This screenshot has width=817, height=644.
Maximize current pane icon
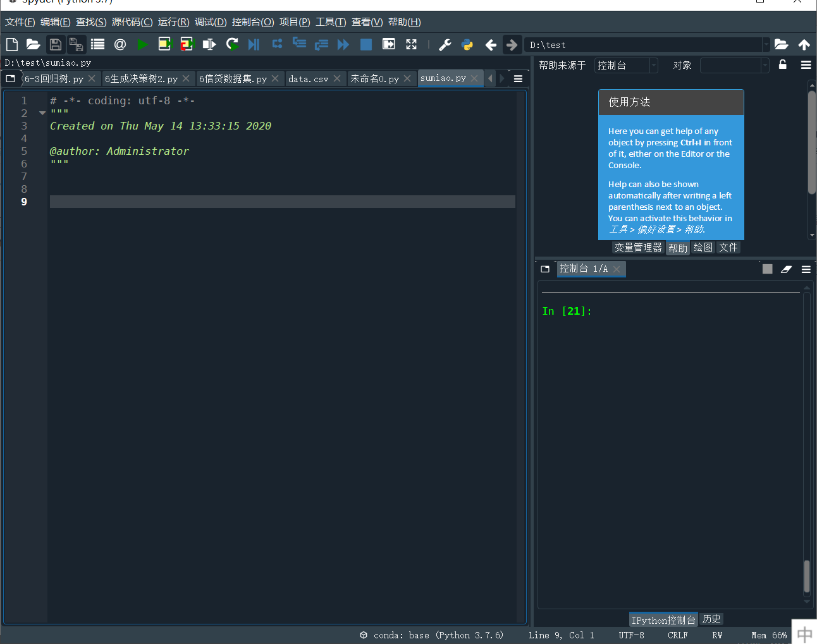388,44
